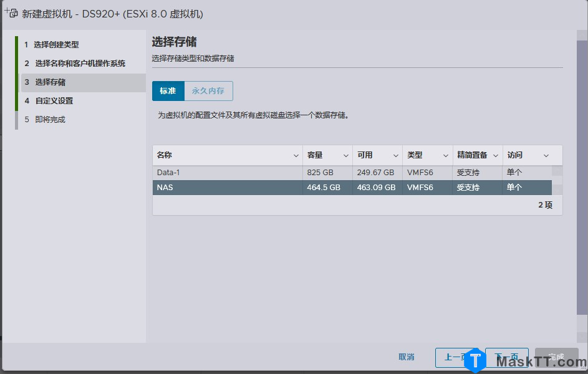Image resolution: width=588 pixels, height=374 pixels.
Task: Click the 463.09 GB available cell
Action: coord(376,188)
